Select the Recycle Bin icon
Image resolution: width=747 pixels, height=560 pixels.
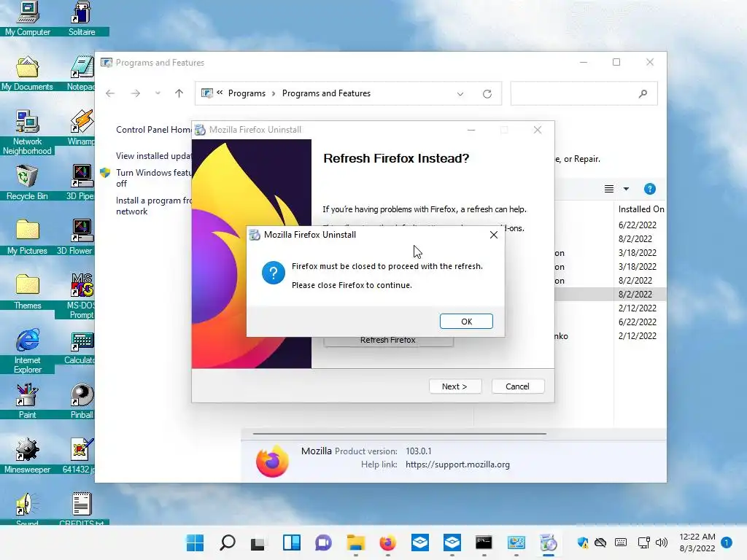coord(27,182)
